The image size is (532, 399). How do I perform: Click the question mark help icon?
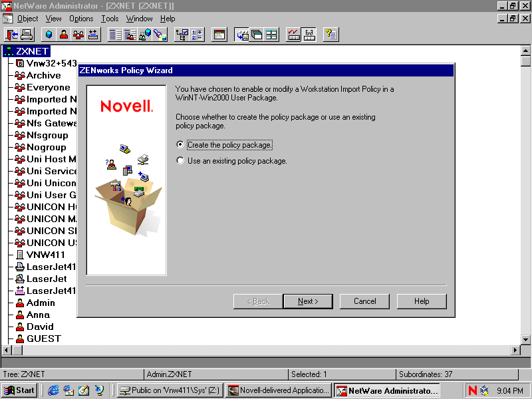click(331, 35)
